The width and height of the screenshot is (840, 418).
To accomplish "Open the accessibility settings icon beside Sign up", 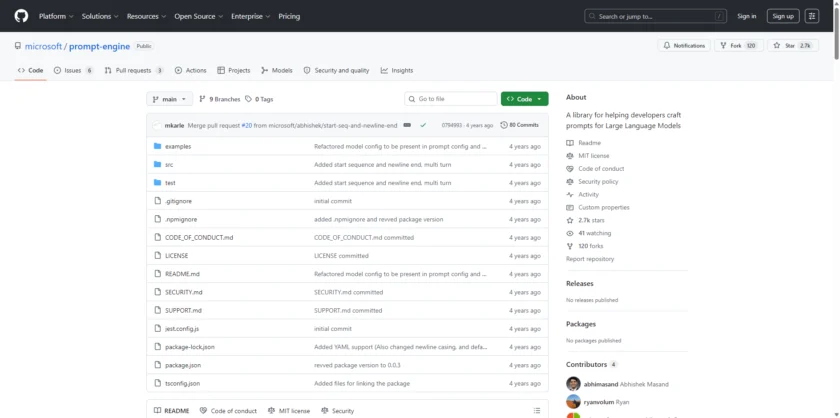I will tap(812, 16).
